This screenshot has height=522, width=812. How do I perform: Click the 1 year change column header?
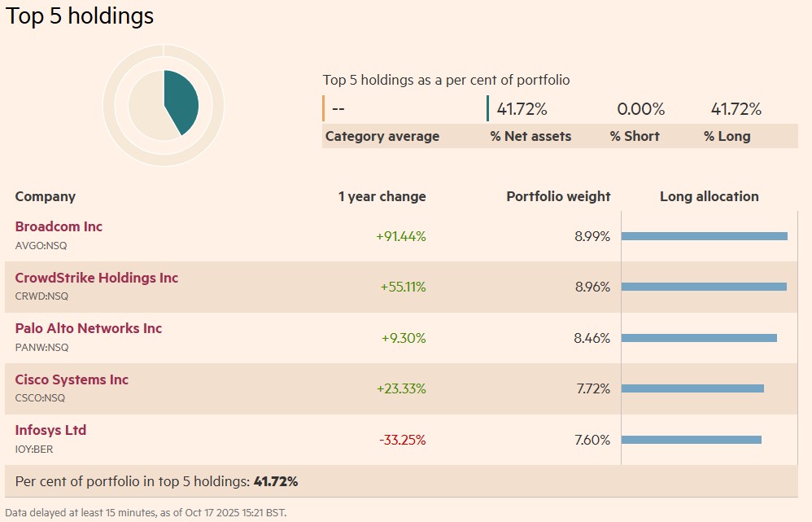click(x=382, y=196)
